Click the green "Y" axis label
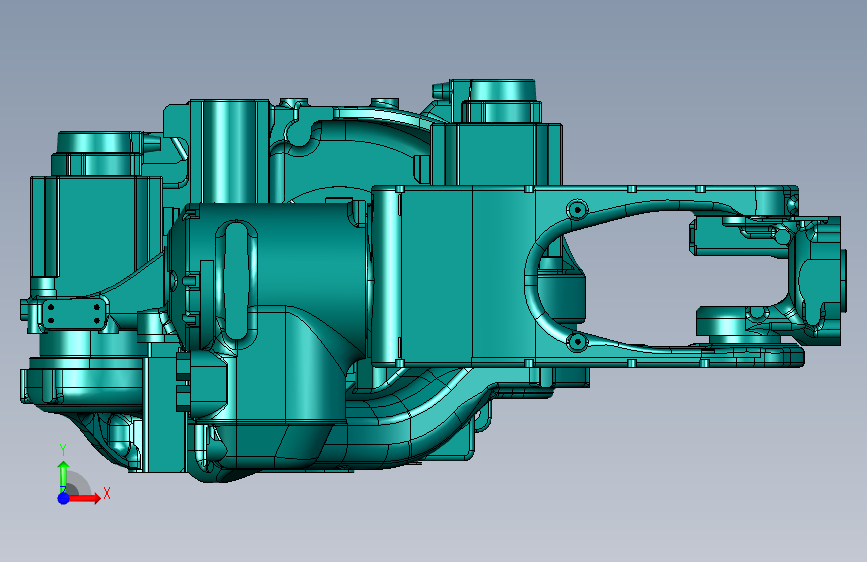This screenshot has width=867, height=562. [x=63, y=450]
